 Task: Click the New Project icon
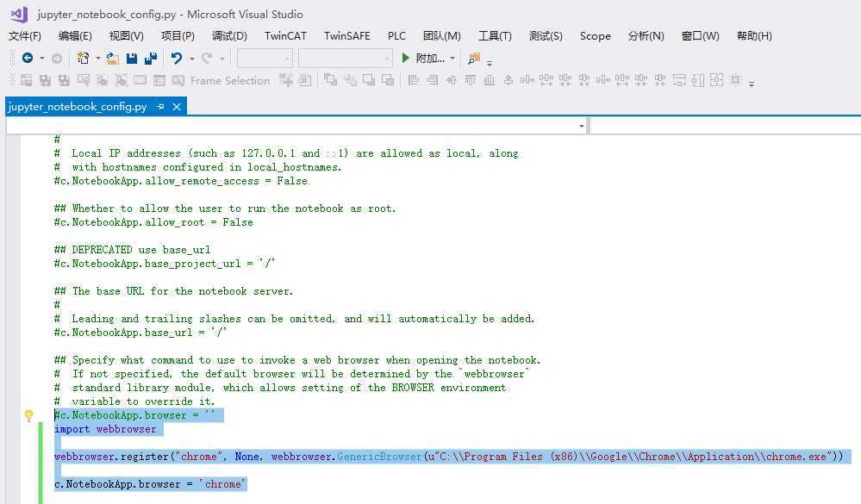(83, 58)
